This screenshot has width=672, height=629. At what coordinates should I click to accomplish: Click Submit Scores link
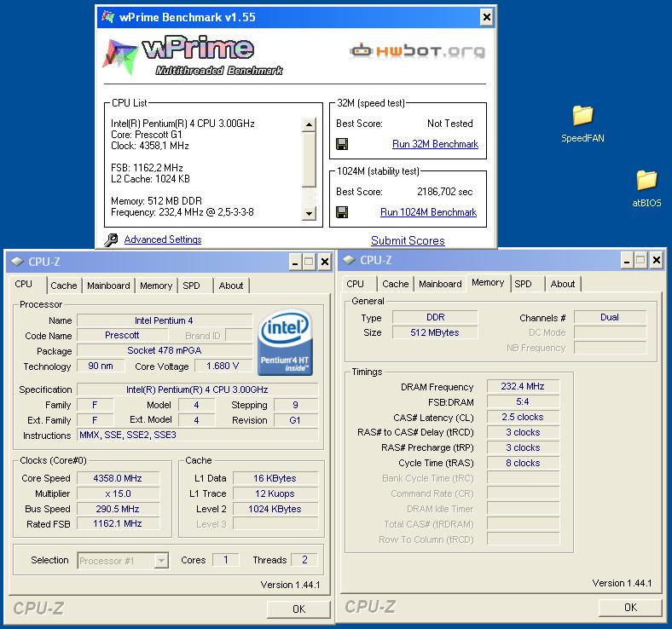pos(408,240)
